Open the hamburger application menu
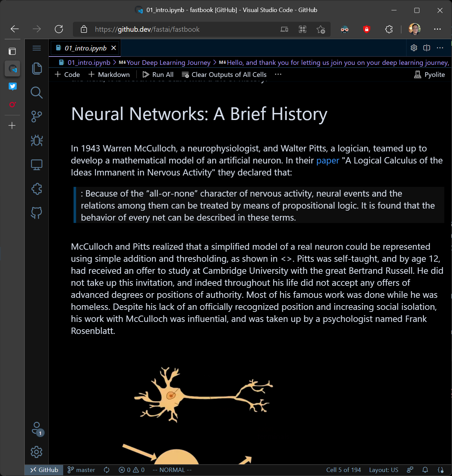 36,48
